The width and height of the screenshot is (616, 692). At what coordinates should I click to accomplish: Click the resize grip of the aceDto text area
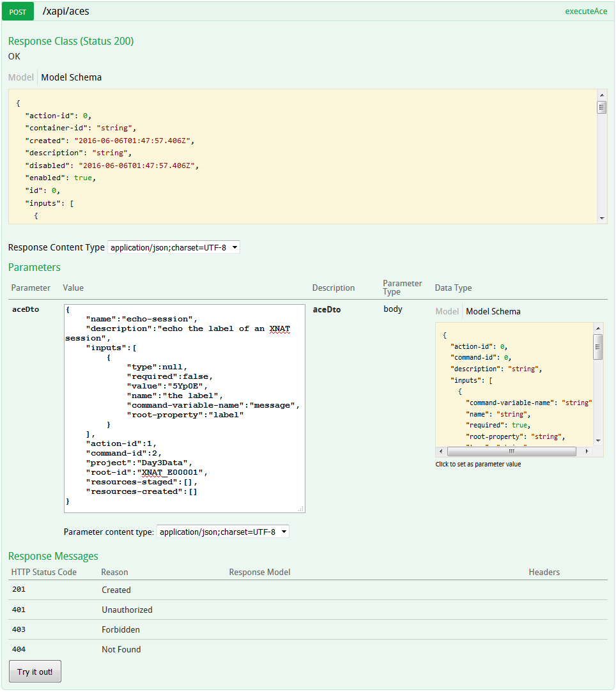tap(301, 509)
